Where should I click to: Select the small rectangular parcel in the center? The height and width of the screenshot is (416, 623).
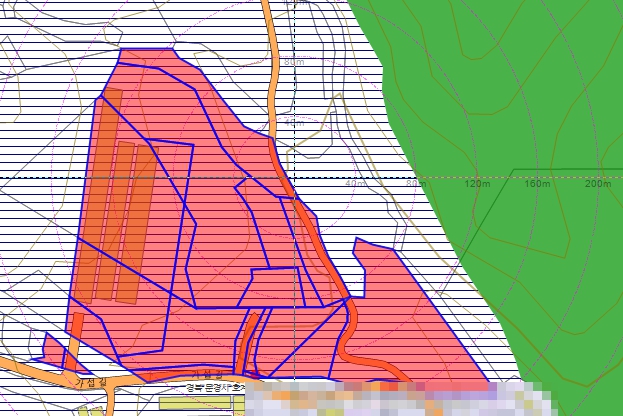tap(274, 286)
